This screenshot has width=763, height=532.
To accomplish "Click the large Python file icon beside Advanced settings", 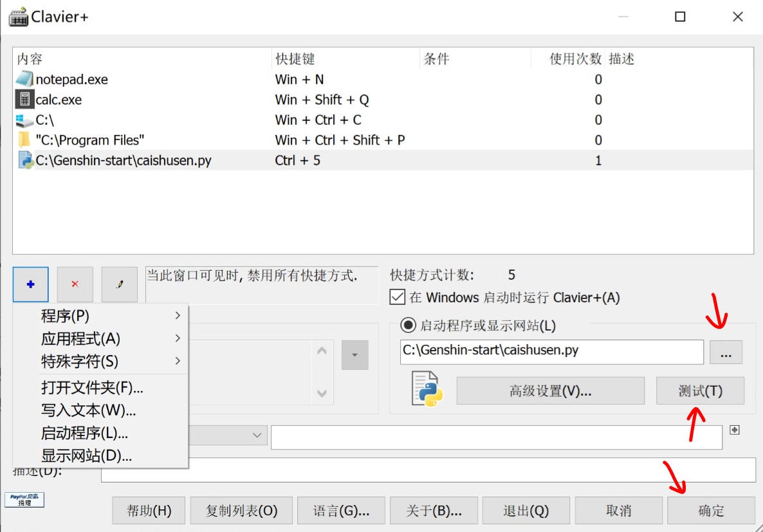I will [x=427, y=389].
